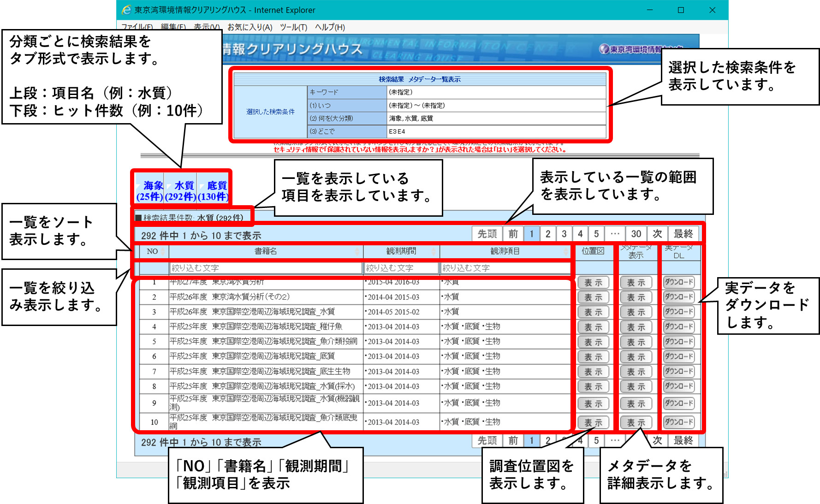820x504 pixels.
Task: Switch to the 水質 (292件) tab
Action: pyautogui.click(x=181, y=191)
